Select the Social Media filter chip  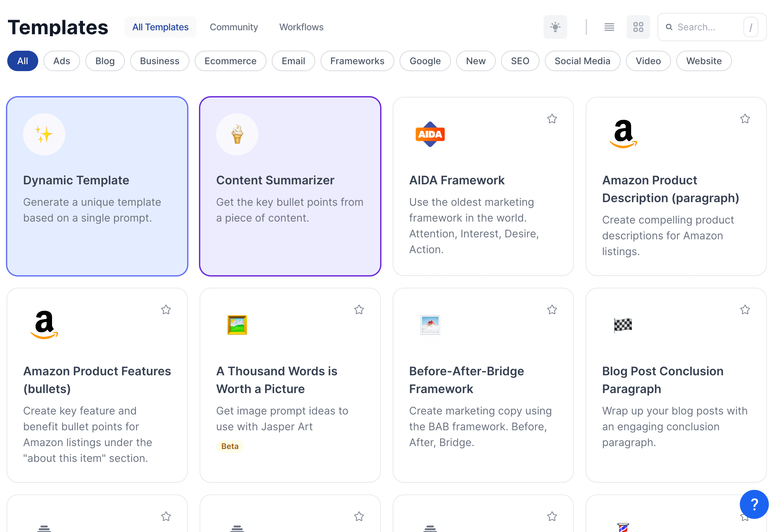coord(582,61)
